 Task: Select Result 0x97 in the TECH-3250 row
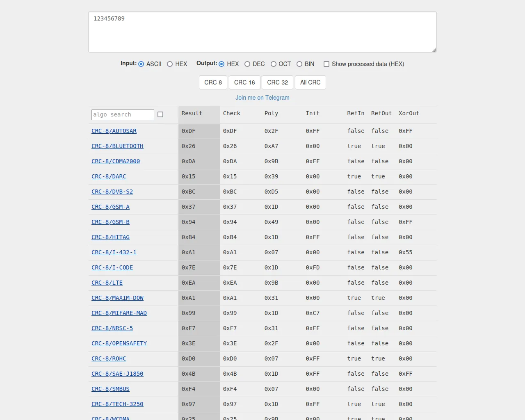[189, 404]
